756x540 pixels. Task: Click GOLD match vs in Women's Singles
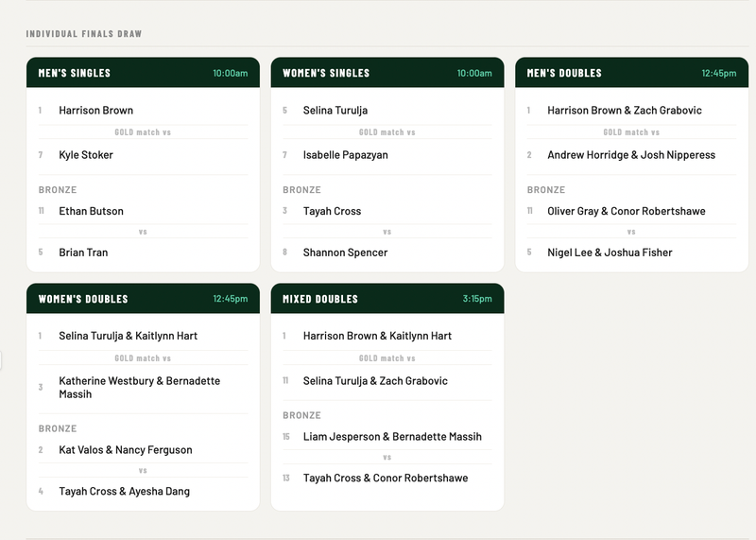point(387,132)
